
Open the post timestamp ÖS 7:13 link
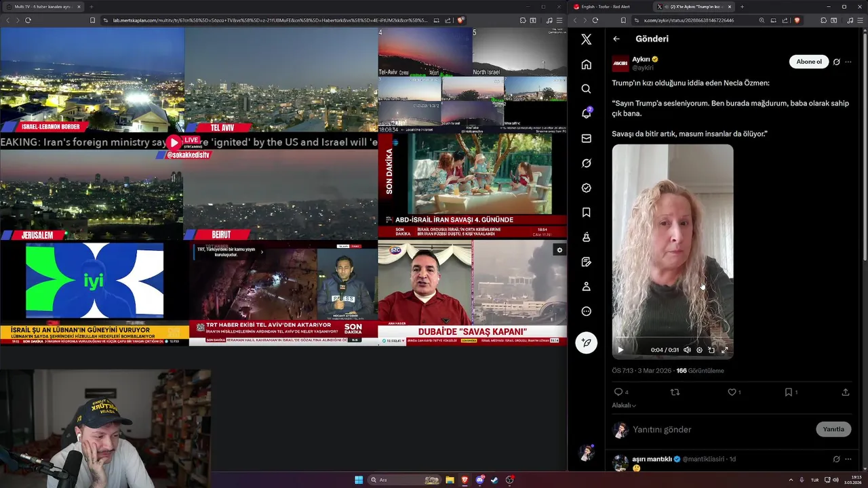[642, 371]
